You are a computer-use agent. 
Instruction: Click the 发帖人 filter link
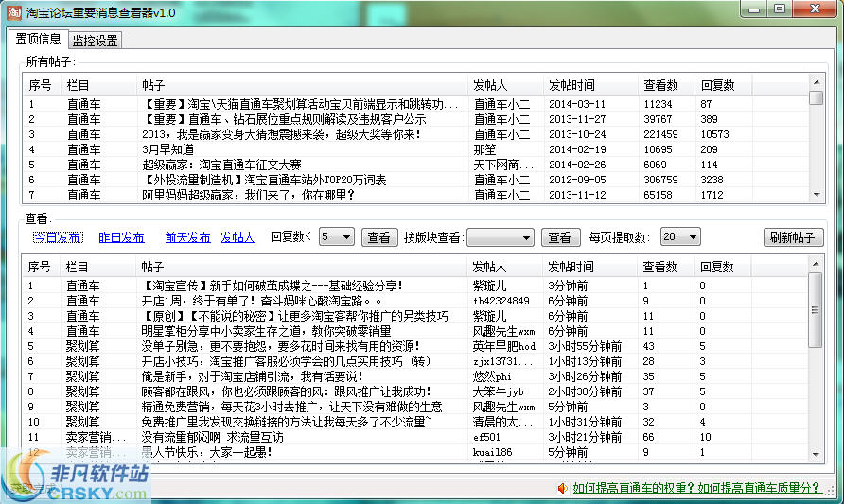coord(237,237)
